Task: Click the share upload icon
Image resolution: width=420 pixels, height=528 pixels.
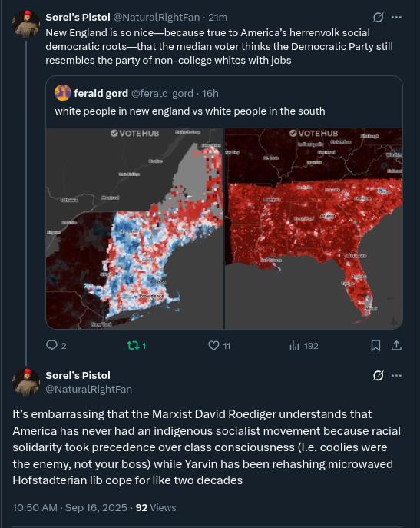Action: (396, 346)
